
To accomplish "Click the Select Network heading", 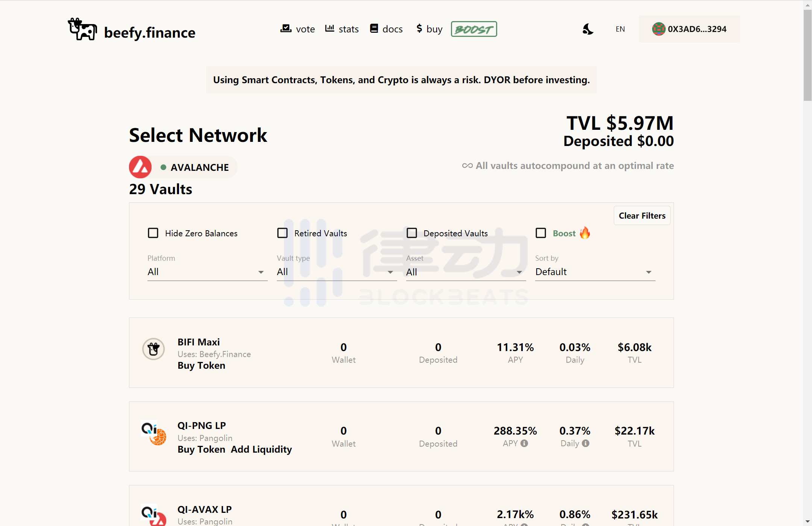I will click(x=198, y=135).
